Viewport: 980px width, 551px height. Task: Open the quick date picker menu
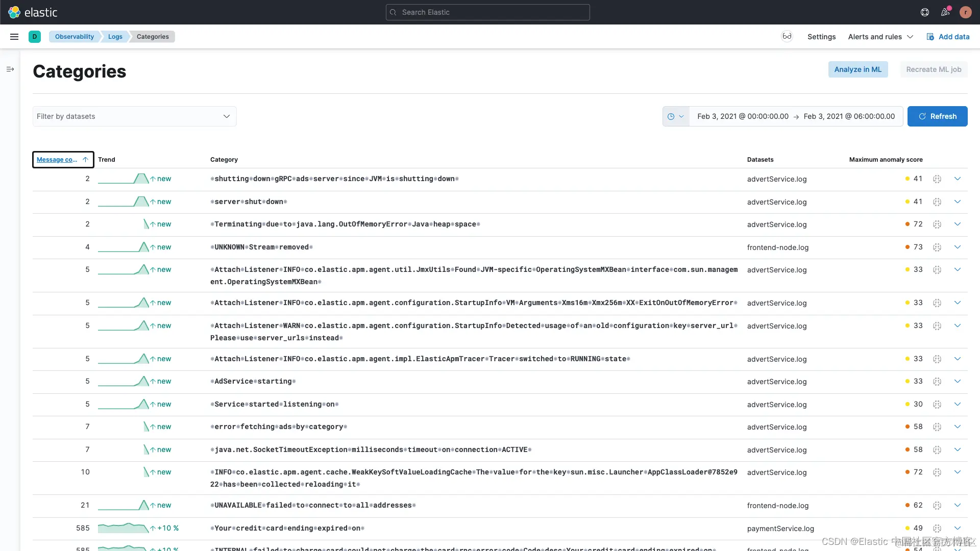tap(675, 116)
